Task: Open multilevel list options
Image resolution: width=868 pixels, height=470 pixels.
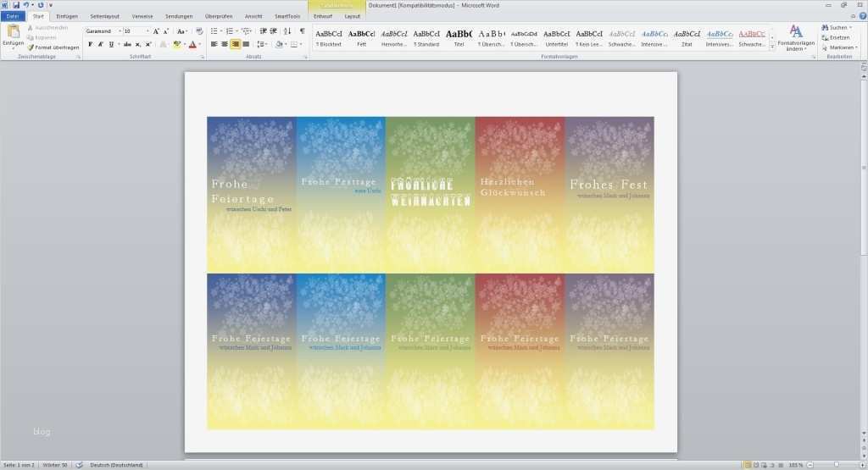Action: pyautogui.click(x=247, y=31)
